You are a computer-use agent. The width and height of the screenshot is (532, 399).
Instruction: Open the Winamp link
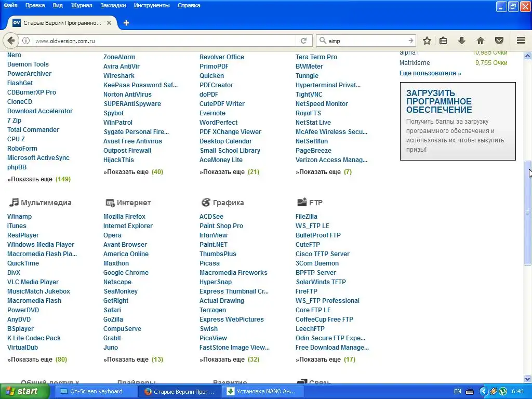pyautogui.click(x=19, y=217)
